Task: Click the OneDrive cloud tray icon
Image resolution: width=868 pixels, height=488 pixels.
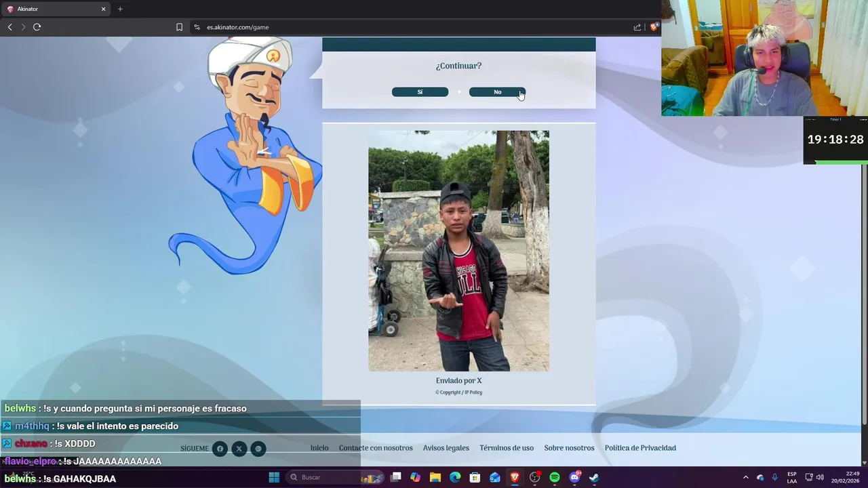Action: pyautogui.click(x=760, y=477)
